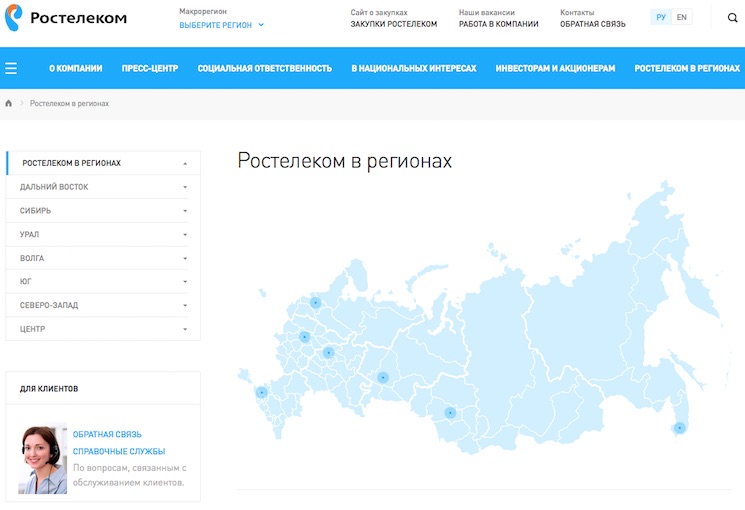Click the Макрорегион label
745x510 pixels.
pyautogui.click(x=203, y=11)
